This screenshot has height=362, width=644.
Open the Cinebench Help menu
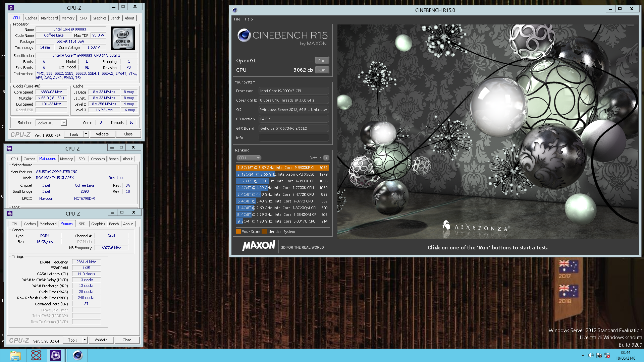pos(249,19)
